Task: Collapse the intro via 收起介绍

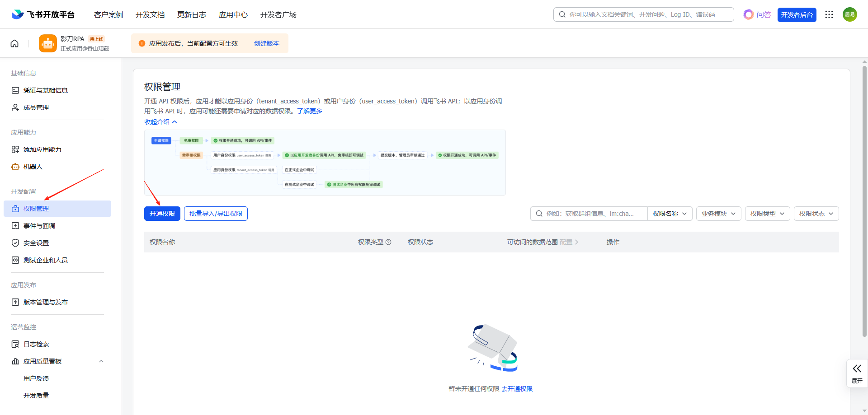Action: [x=160, y=122]
